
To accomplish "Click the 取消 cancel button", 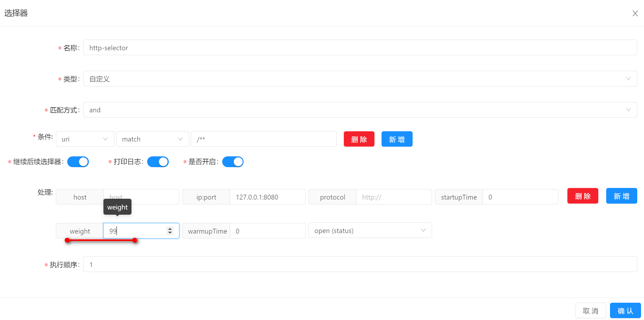I will [591, 311].
